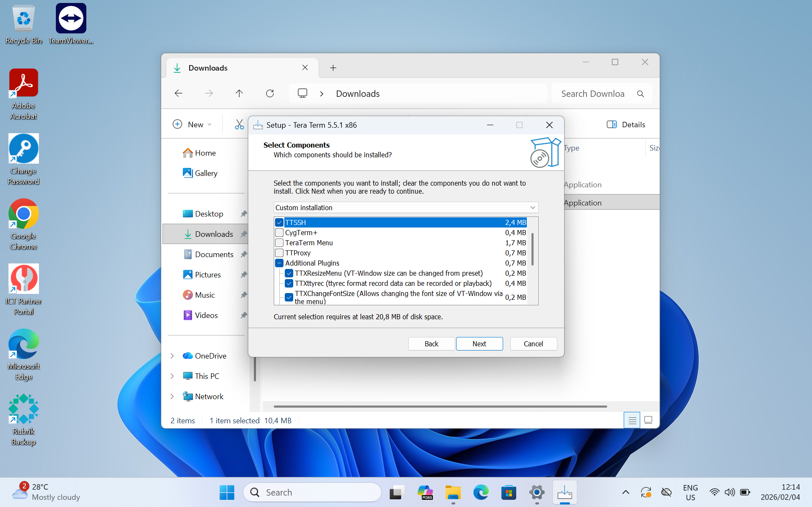Open Settings gear in the taskbar
The width and height of the screenshot is (812, 507).
tap(537, 492)
